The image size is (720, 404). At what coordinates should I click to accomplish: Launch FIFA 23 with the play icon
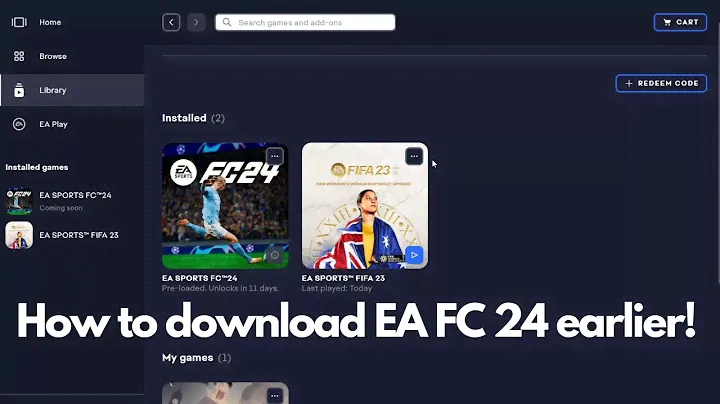(414, 255)
